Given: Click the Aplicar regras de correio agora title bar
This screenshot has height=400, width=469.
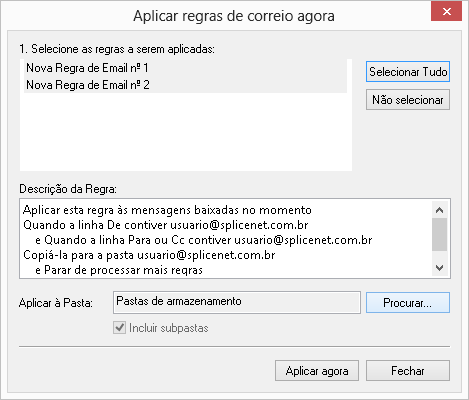Looking at the screenshot, I should tap(234, 16).
